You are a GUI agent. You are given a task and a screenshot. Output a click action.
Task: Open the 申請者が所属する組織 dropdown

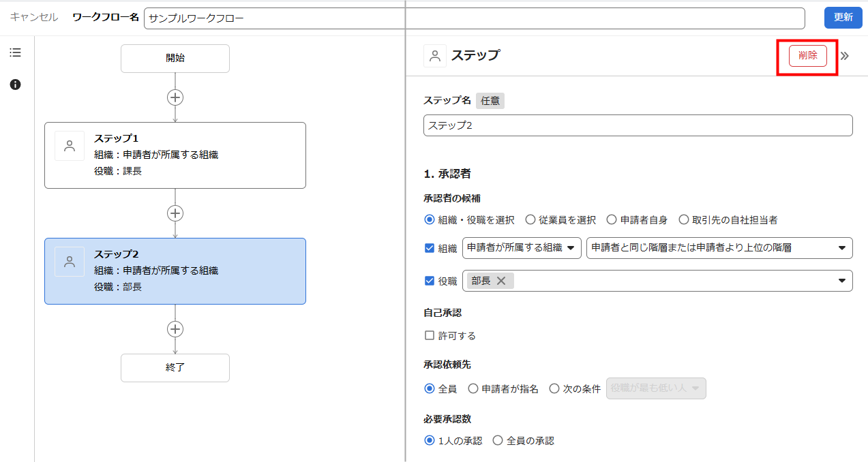pyautogui.click(x=522, y=248)
